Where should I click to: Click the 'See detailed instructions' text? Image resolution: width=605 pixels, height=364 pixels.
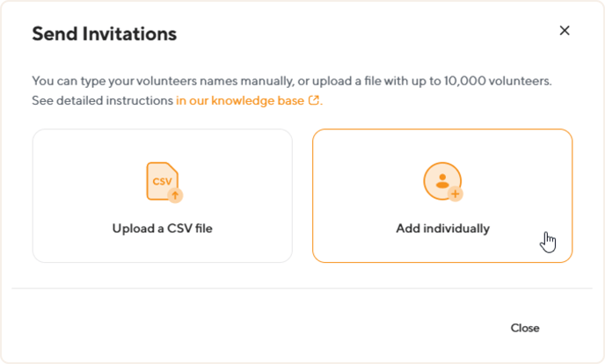pyautogui.click(x=102, y=100)
